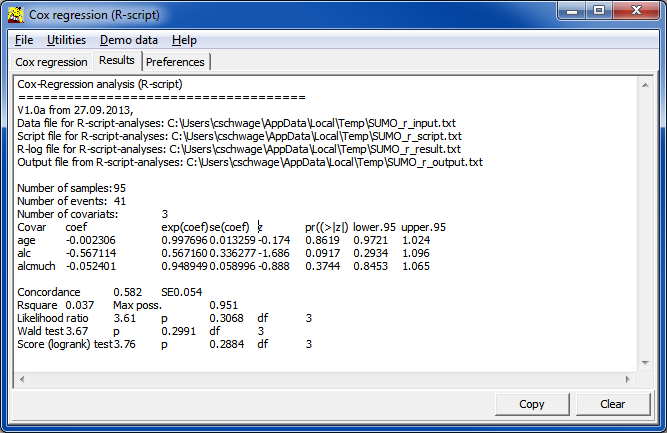The image size is (667, 433).
Task: Click the horizontal scrollbar right arrow
Action: pos(628,379)
